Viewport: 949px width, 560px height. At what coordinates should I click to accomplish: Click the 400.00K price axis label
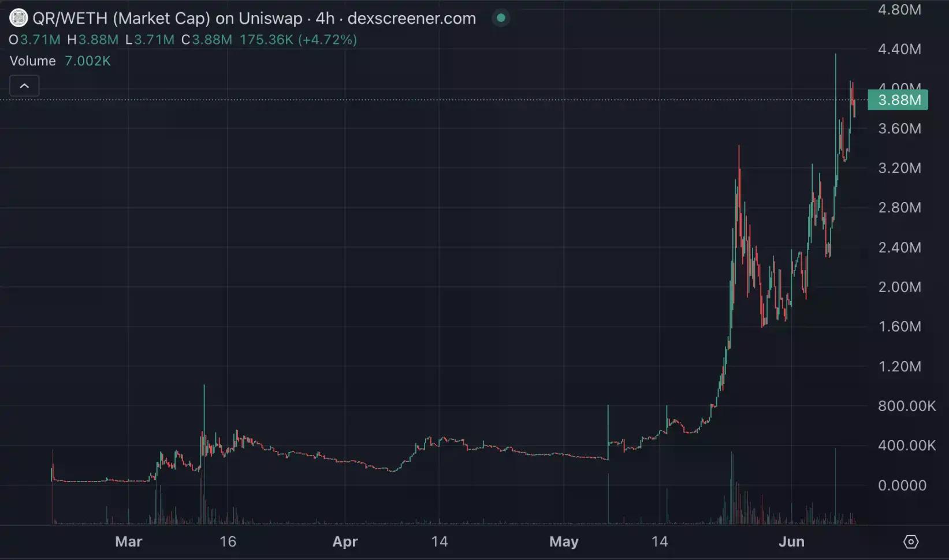pos(907,445)
